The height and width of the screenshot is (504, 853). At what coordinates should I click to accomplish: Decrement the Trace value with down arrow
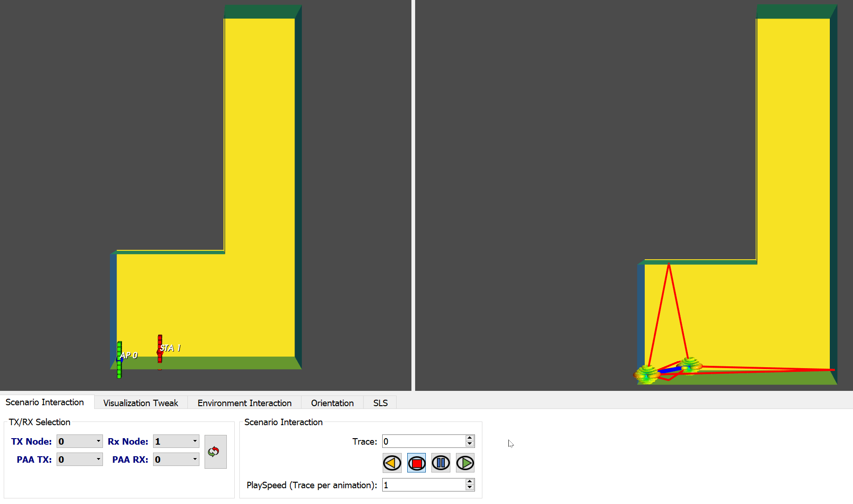pyautogui.click(x=470, y=444)
